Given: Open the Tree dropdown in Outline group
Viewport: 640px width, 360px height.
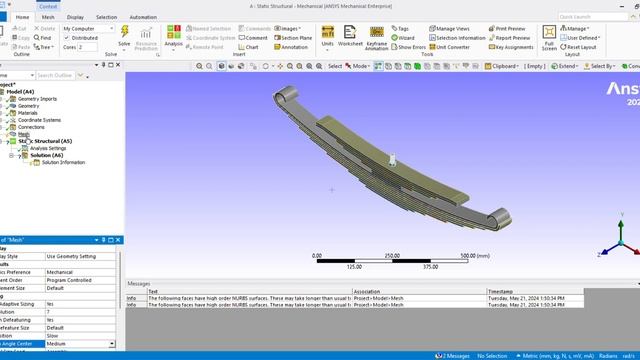Looking at the screenshot, I should coord(44,47).
